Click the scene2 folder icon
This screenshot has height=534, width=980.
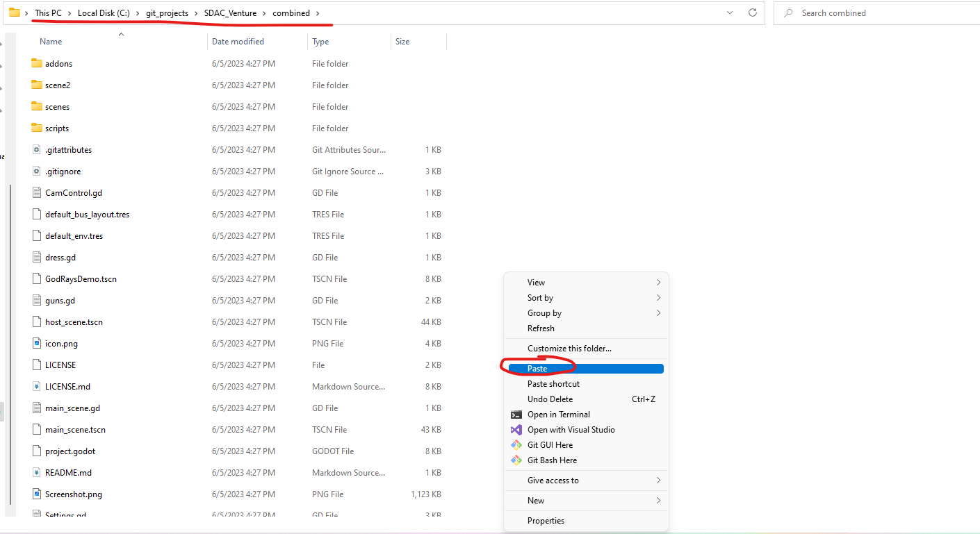37,85
